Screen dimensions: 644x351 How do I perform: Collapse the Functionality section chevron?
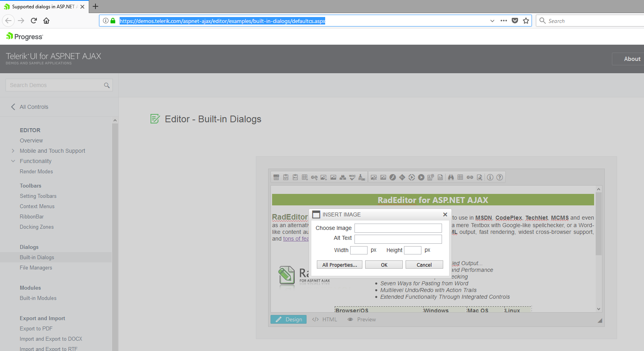13,161
